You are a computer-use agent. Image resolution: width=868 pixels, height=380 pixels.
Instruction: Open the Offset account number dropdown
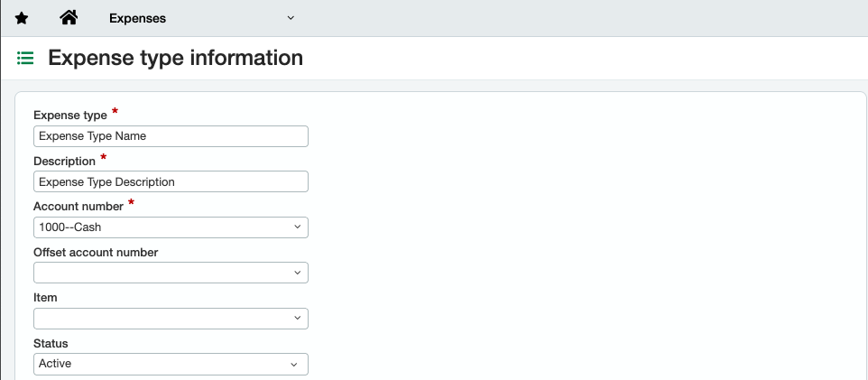[171, 273]
